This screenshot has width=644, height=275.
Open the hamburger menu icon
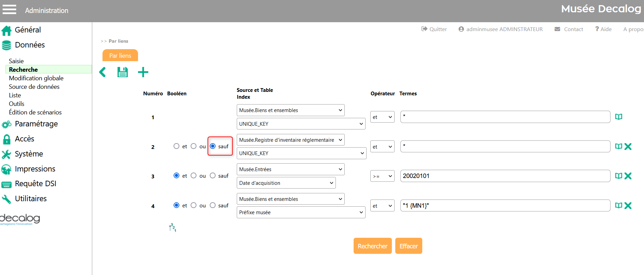tap(10, 10)
